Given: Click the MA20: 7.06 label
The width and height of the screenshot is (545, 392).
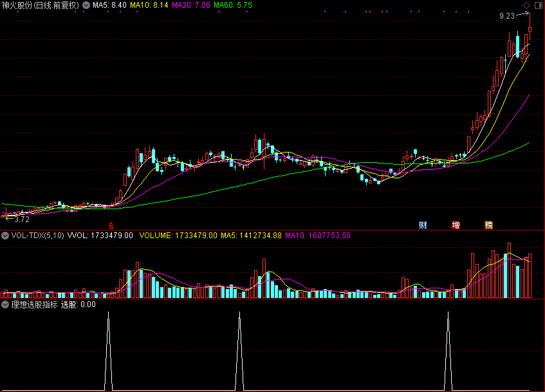Looking at the screenshot, I should coord(191,5).
